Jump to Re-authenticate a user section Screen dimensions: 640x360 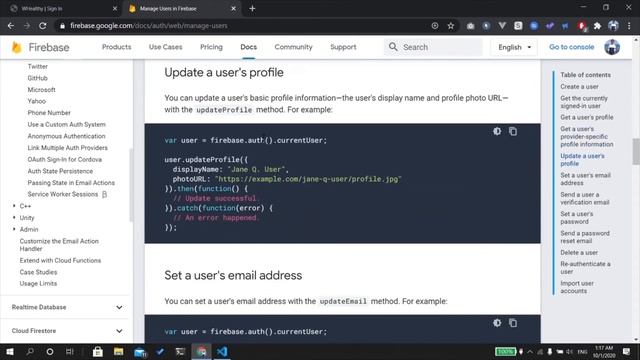coord(585,268)
